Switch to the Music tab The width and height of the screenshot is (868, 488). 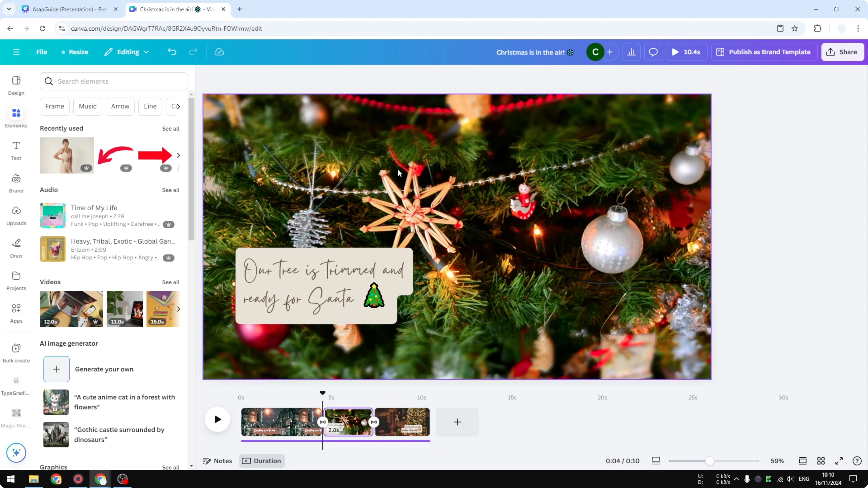tap(88, 106)
